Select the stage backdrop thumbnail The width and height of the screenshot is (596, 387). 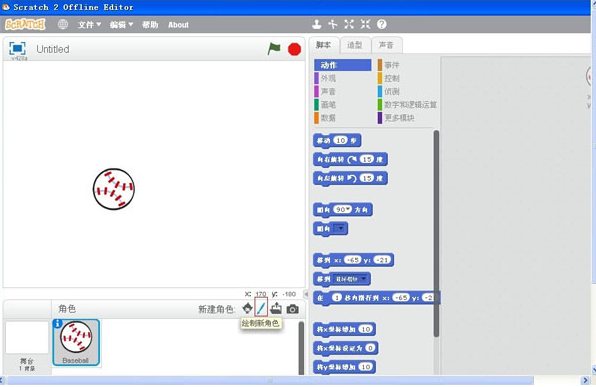click(27, 338)
